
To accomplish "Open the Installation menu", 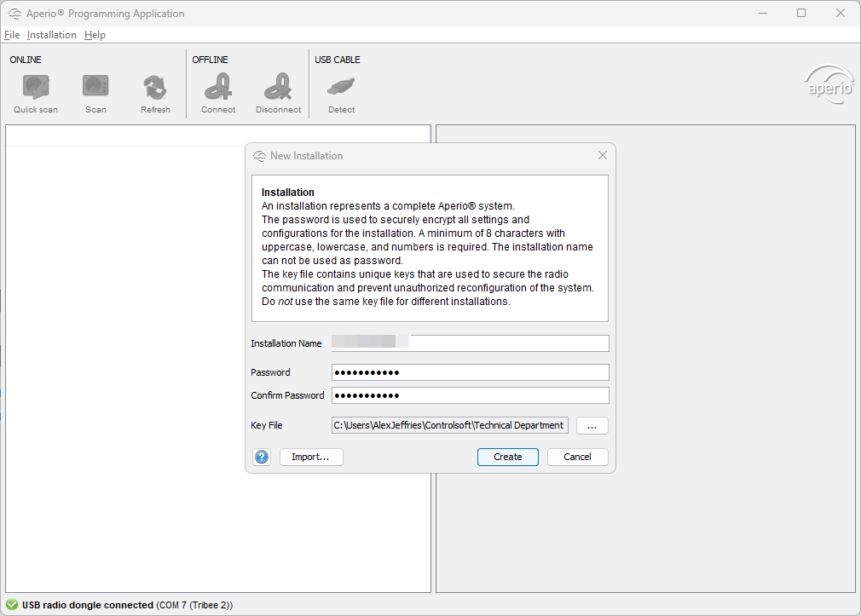I will (52, 35).
